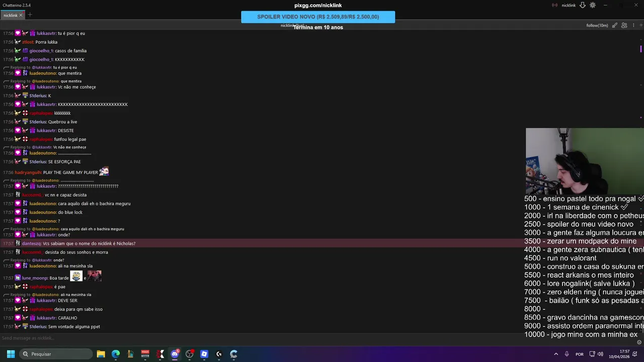The image size is (644, 362).
Task: Click the Chatterino update download arrow
Action: coord(583,5)
